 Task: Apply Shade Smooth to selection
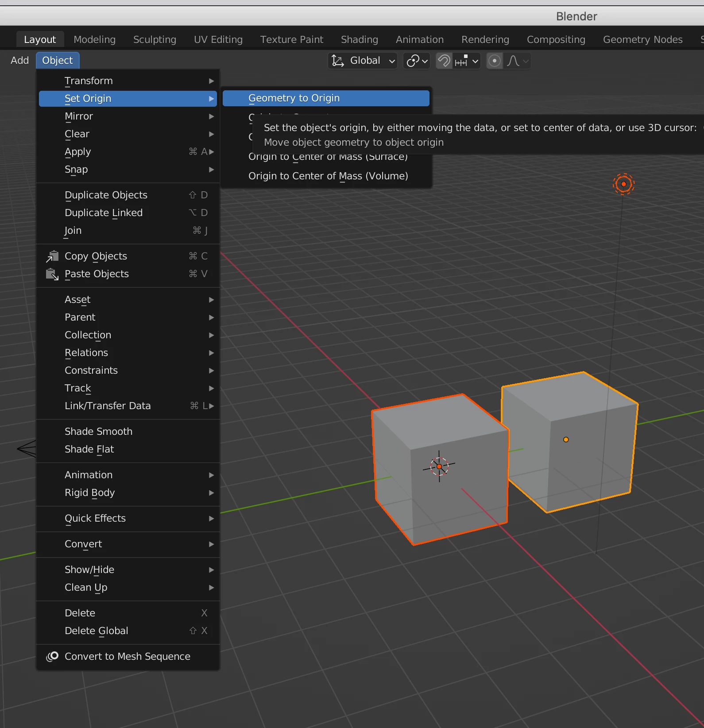click(128, 432)
